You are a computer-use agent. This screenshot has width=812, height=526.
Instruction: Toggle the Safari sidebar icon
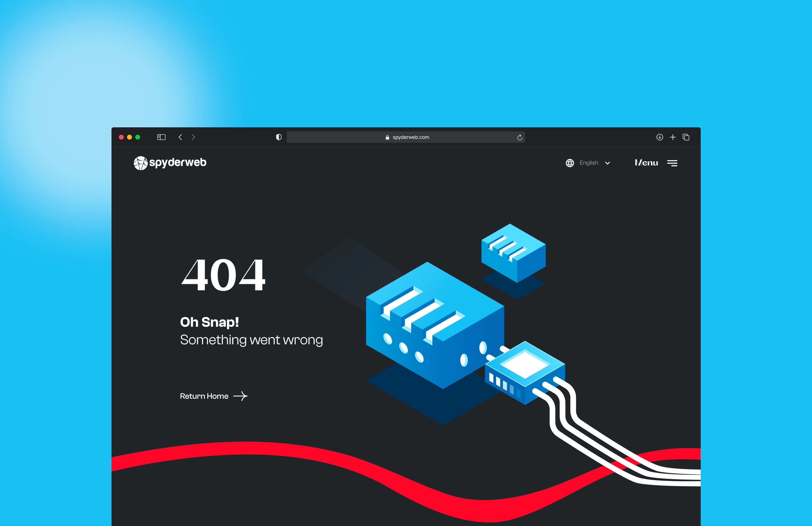161,137
